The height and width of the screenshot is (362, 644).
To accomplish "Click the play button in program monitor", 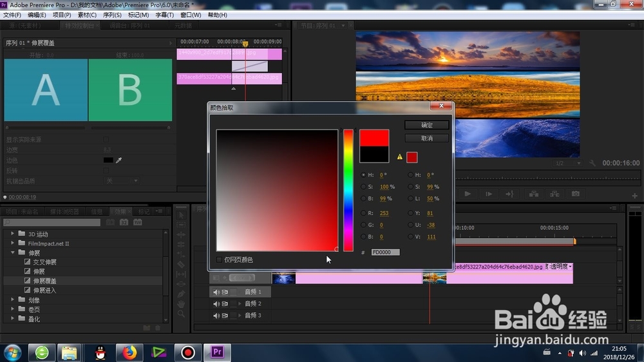I will pos(468,194).
